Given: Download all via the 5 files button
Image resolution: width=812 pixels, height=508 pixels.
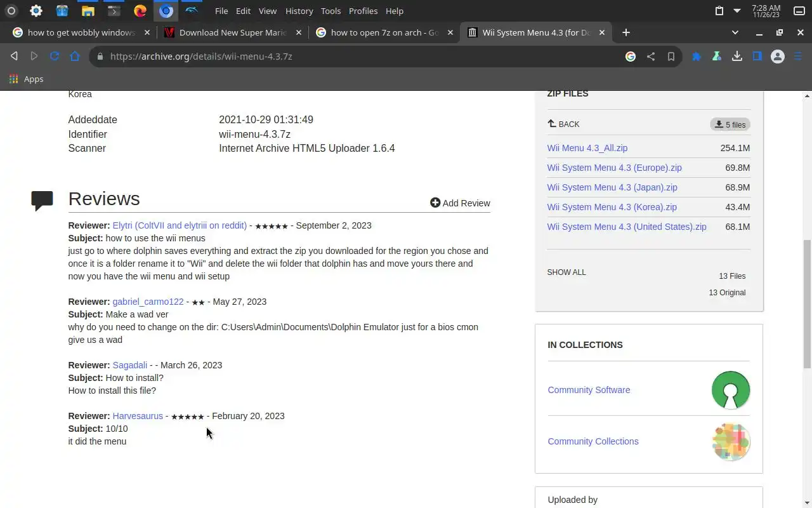Looking at the screenshot, I should coord(730,124).
